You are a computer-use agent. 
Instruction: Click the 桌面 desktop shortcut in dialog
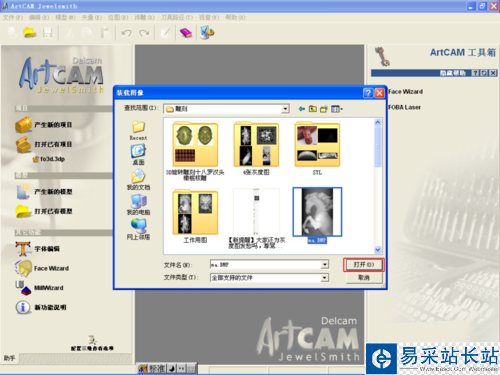(138, 154)
